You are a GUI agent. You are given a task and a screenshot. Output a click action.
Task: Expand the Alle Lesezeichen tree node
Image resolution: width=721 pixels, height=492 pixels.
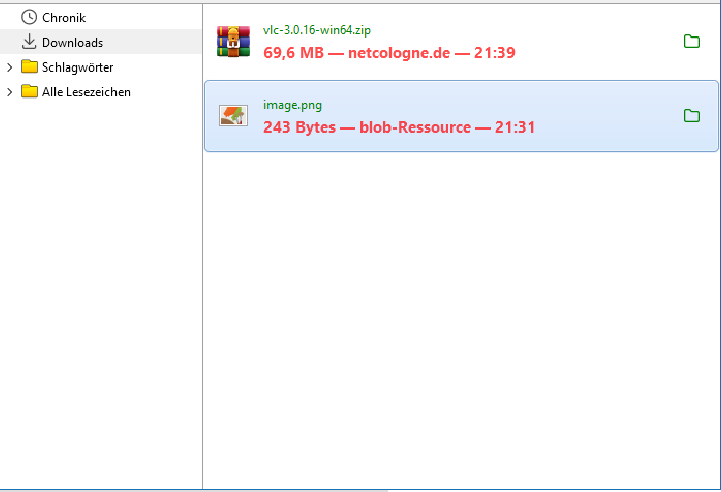pos(10,92)
